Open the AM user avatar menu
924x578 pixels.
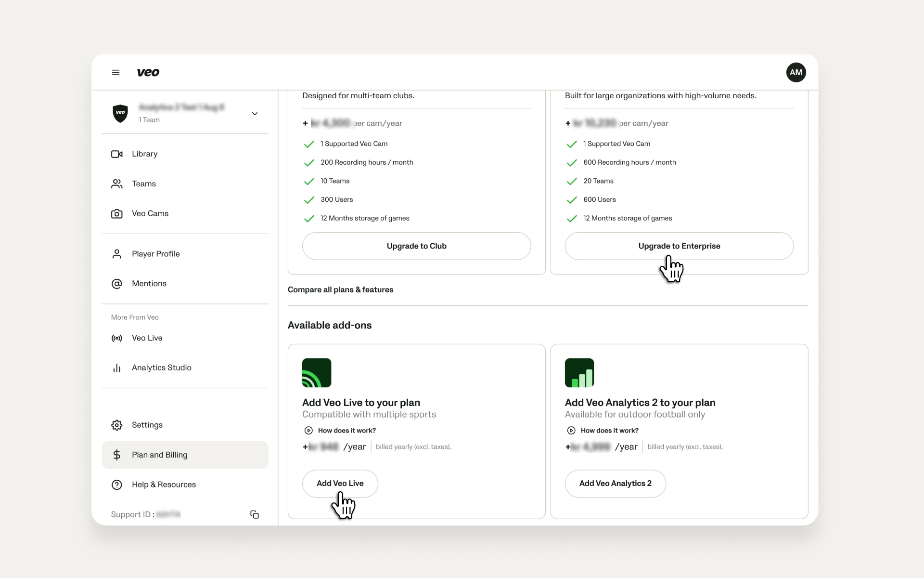[796, 72]
